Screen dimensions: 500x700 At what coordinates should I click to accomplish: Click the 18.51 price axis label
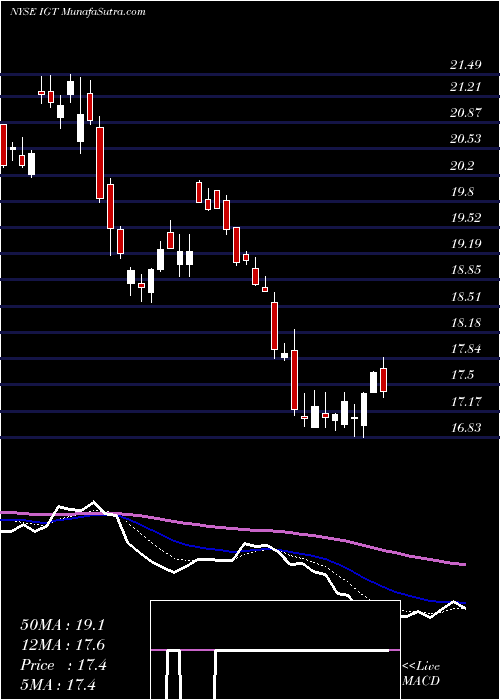click(x=466, y=296)
